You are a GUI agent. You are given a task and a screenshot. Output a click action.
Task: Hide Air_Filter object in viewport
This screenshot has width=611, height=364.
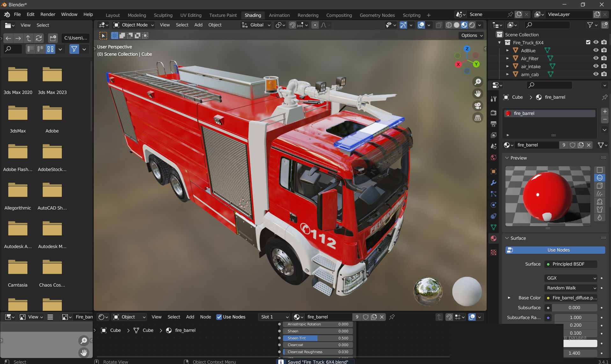(x=596, y=58)
